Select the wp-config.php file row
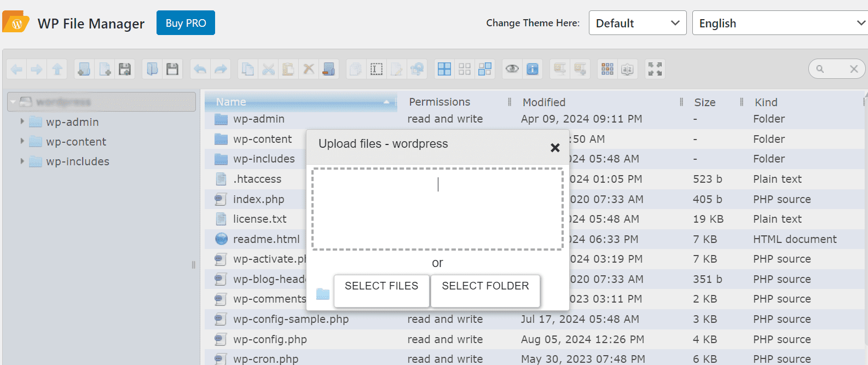Image resolution: width=868 pixels, height=365 pixels. point(535,339)
